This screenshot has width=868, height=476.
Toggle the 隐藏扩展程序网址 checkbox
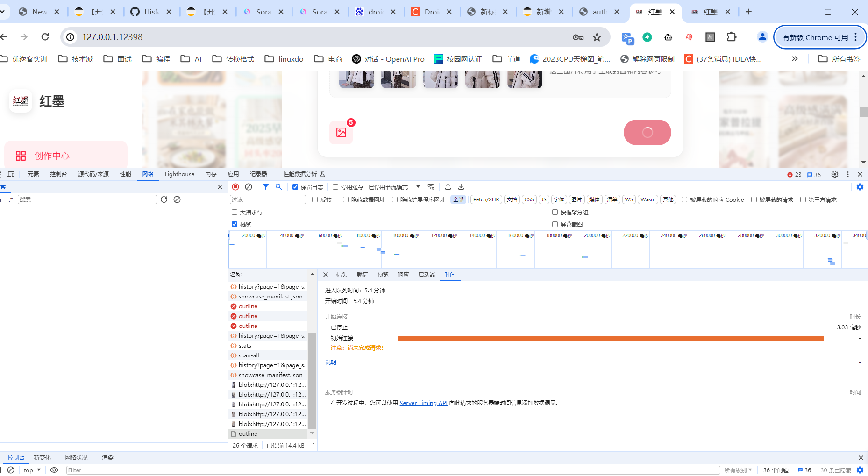pos(395,199)
